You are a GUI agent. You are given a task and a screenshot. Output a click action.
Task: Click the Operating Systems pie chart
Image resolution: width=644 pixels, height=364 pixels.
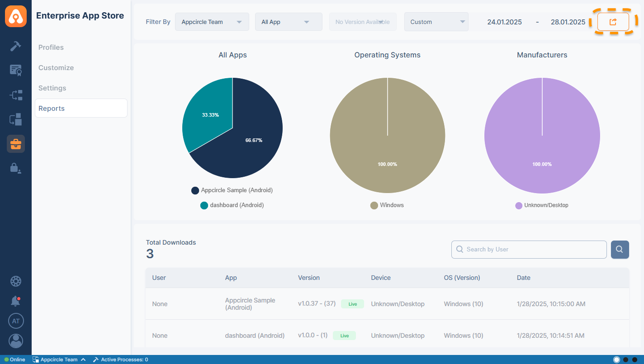point(388,136)
